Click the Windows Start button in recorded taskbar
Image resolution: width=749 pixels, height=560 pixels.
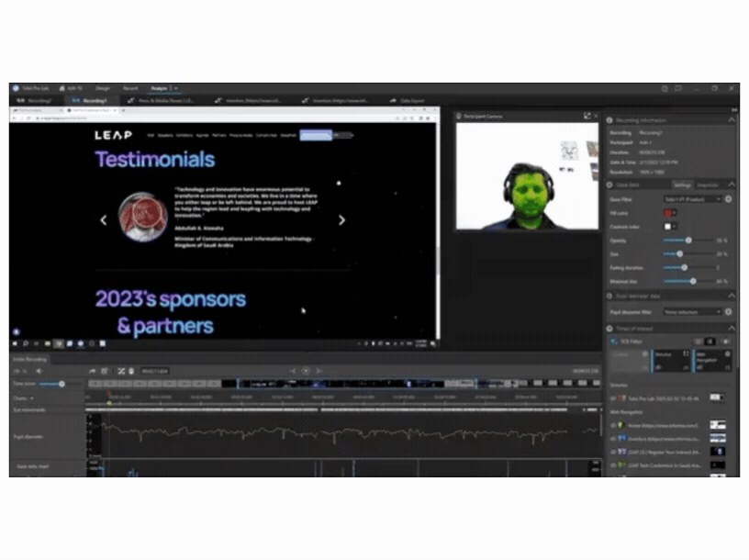pyautogui.click(x=15, y=343)
